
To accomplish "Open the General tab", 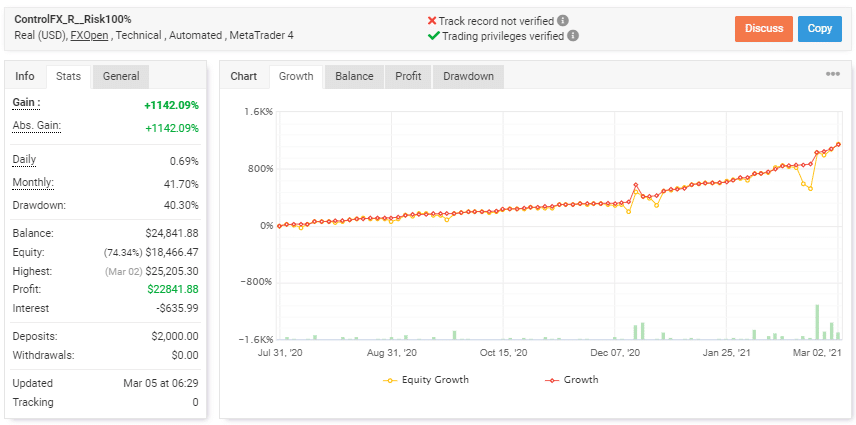I will tap(120, 76).
